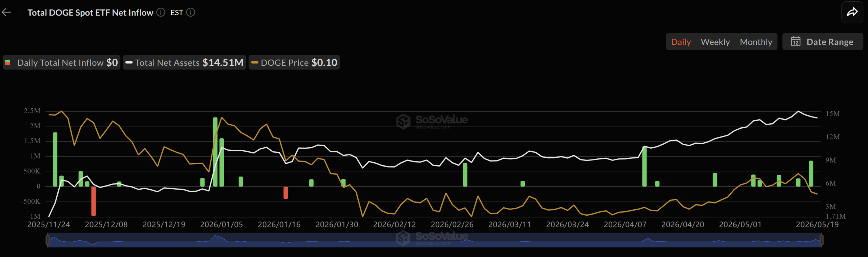868x257 pixels.
Task: Click right handle of range slider
Action: tap(822, 240)
